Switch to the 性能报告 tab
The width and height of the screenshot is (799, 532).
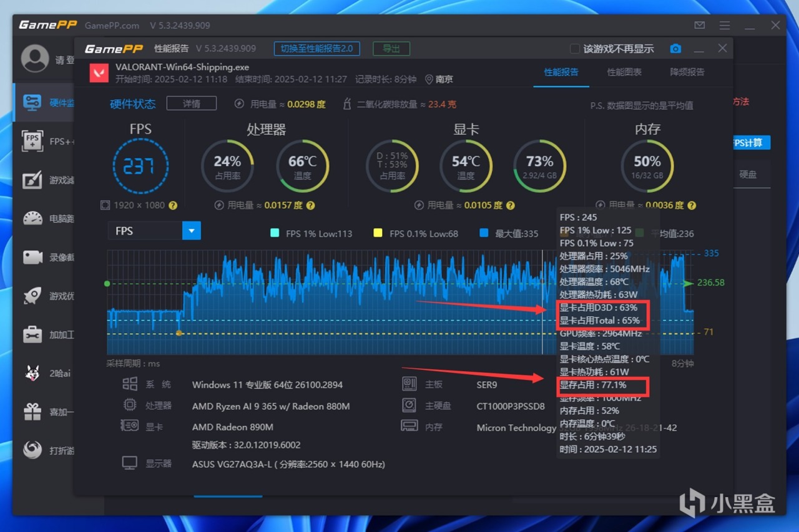pos(561,72)
